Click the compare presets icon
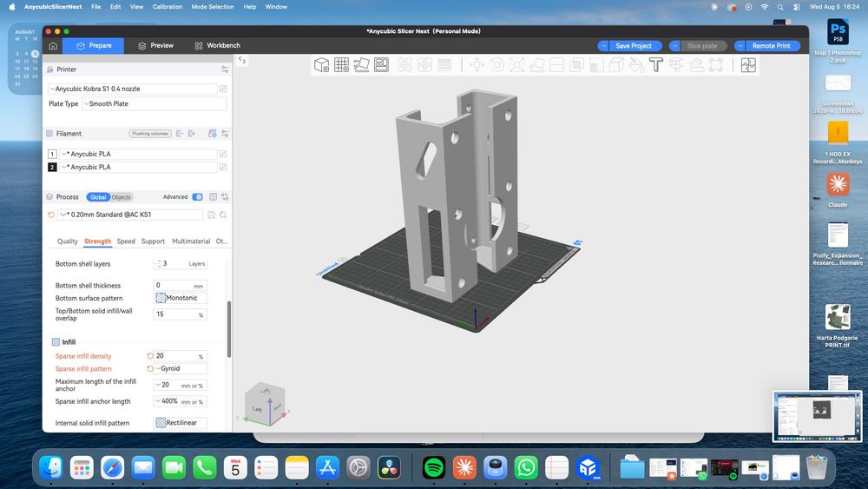The height and width of the screenshot is (489, 868). [x=225, y=197]
